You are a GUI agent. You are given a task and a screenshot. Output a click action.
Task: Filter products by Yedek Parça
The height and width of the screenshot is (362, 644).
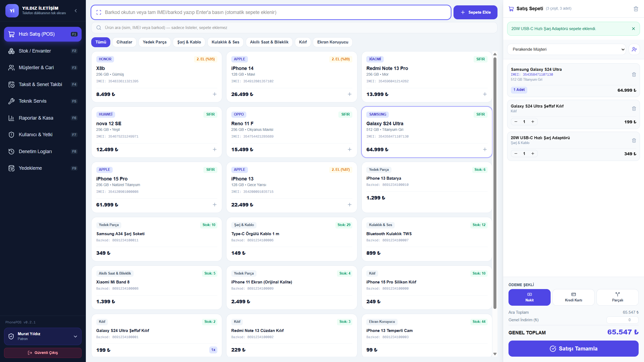(155, 42)
